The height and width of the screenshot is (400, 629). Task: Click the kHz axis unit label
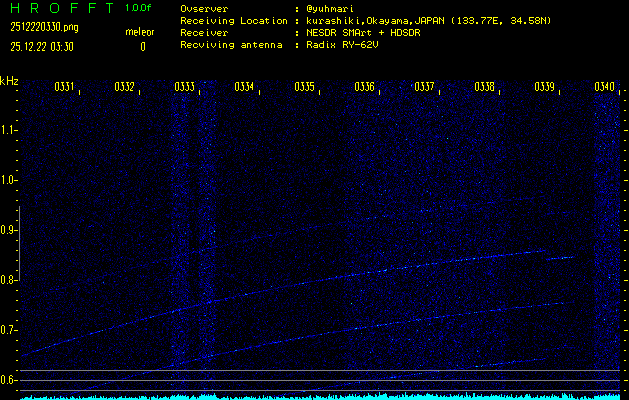[x=9, y=80]
